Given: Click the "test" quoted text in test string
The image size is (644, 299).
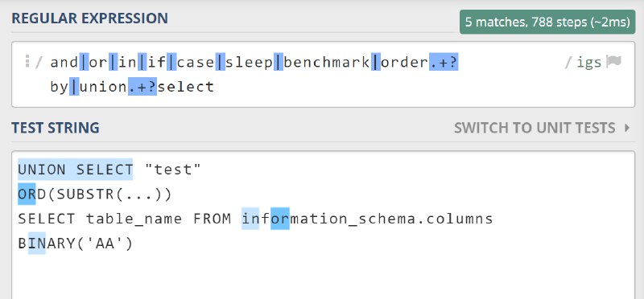Looking at the screenshot, I should (x=172, y=170).
